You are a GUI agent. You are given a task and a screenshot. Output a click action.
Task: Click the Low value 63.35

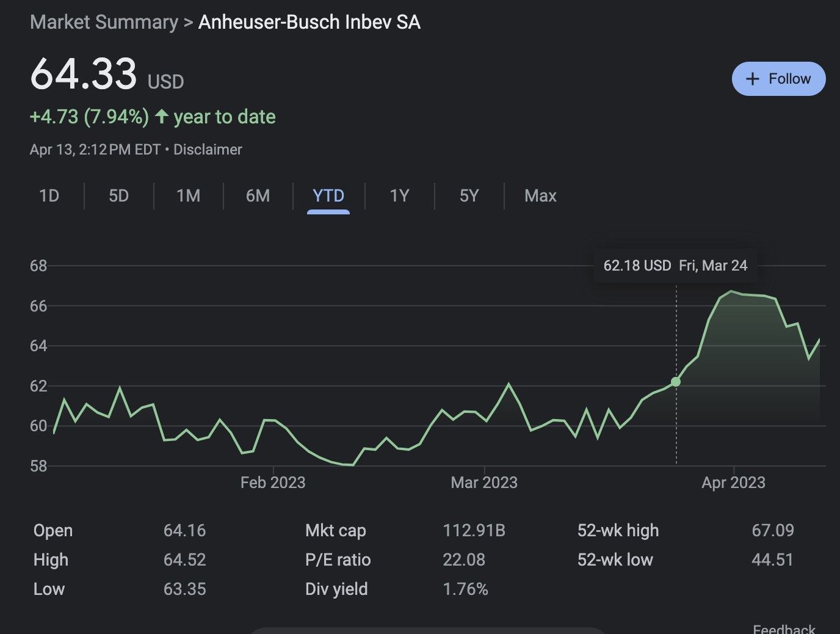tap(184, 589)
